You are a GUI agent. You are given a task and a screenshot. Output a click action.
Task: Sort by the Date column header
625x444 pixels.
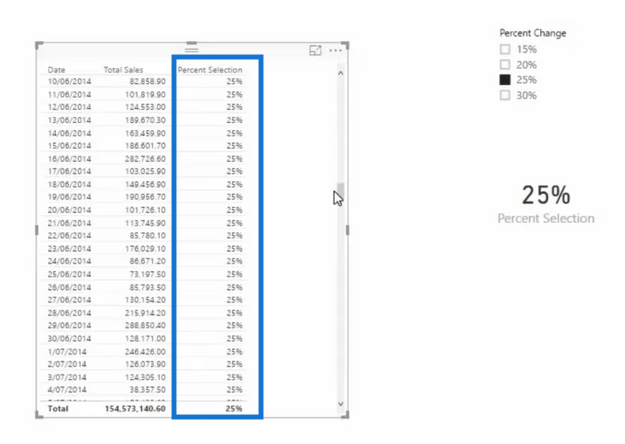click(x=56, y=70)
